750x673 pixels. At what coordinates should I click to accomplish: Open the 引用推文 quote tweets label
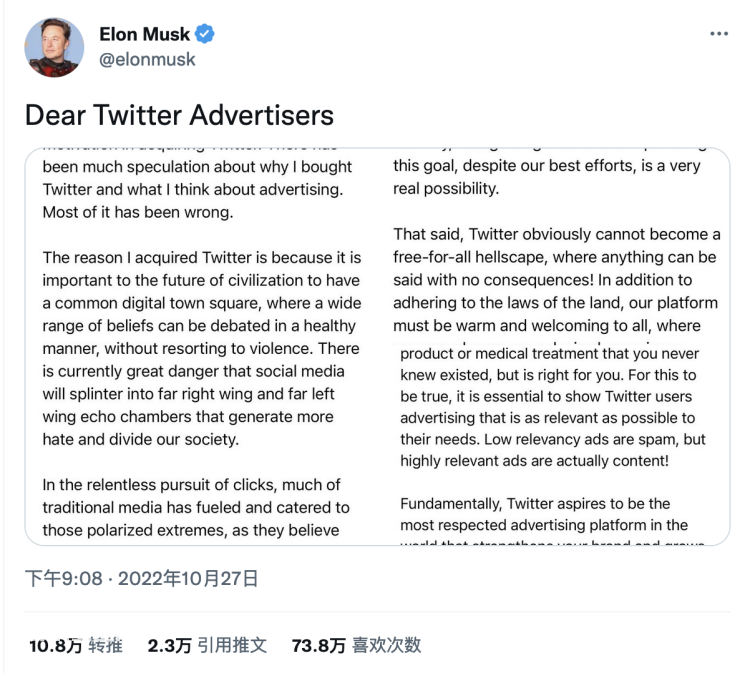(232, 645)
